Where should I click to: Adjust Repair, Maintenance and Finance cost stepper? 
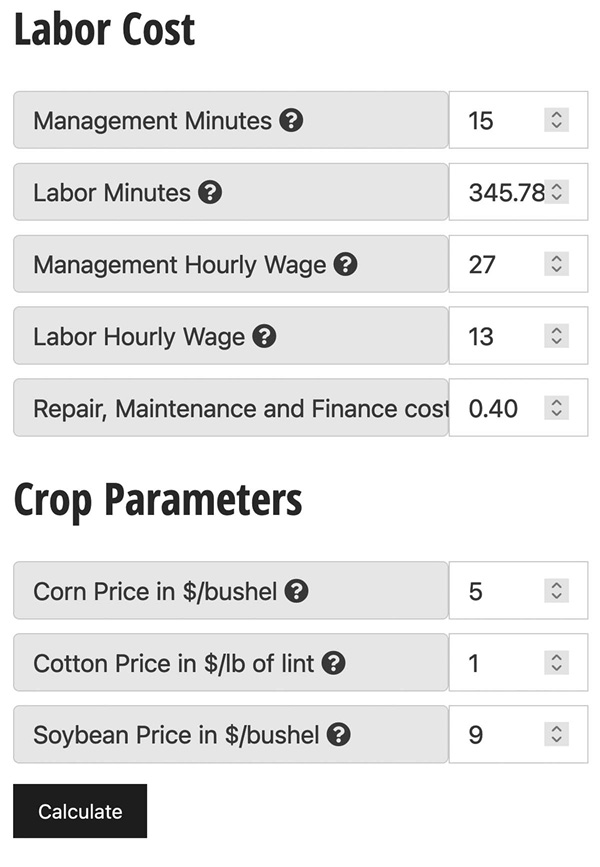pyautogui.click(x=556, y=408)
